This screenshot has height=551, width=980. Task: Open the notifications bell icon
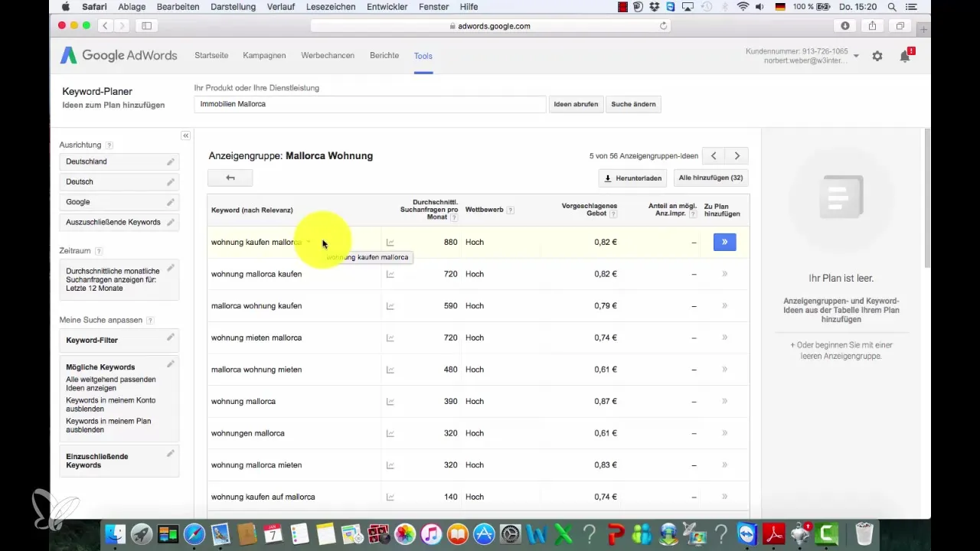click(x=905, y=56)
